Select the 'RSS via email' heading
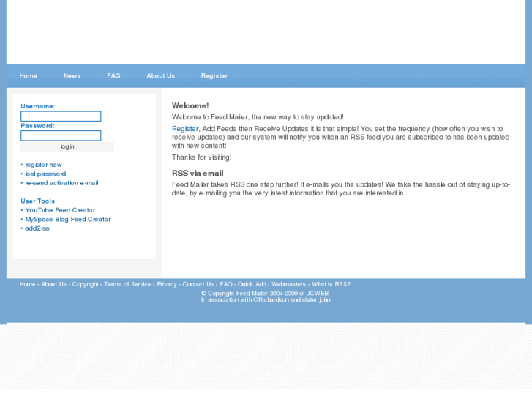Viewport: 532px width, 399px height. click(198, 174)
